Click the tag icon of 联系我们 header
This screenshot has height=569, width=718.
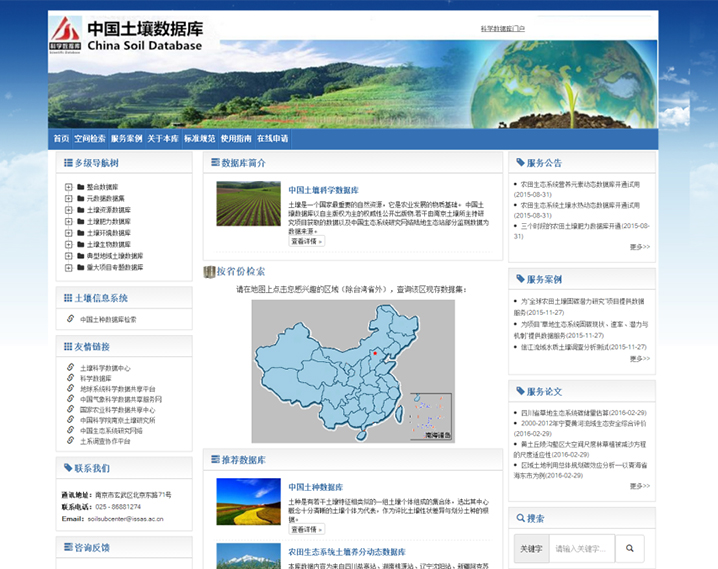click(x=68, y=467)
